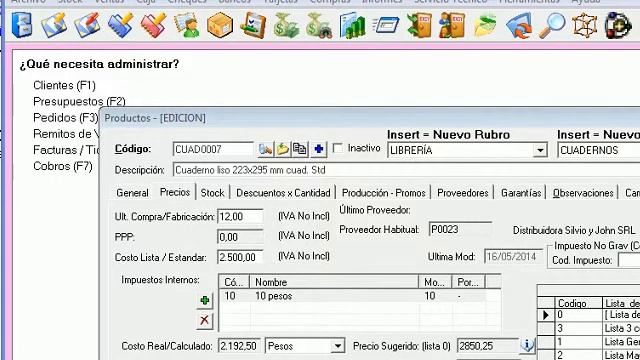This screenshot has height=360, width=640.
Task: Click the exit door with green arrow
Action: (419, 25)
